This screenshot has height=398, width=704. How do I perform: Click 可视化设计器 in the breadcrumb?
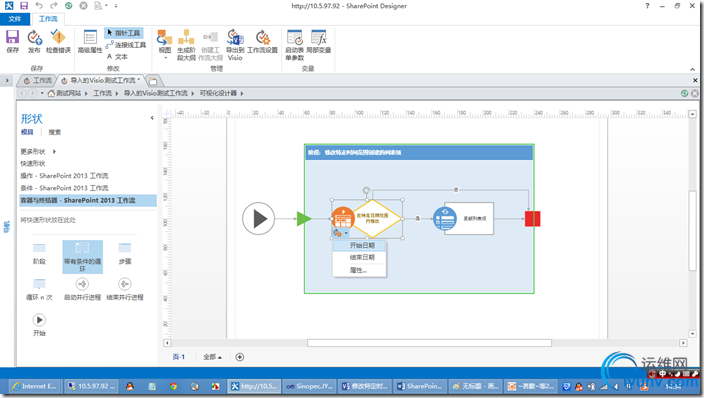point(218,93)
